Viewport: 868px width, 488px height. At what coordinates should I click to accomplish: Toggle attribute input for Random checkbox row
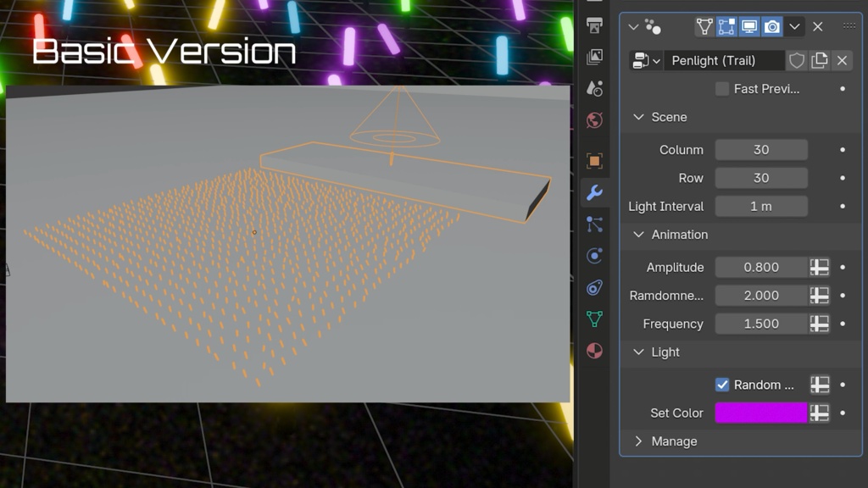coord(820,385)
